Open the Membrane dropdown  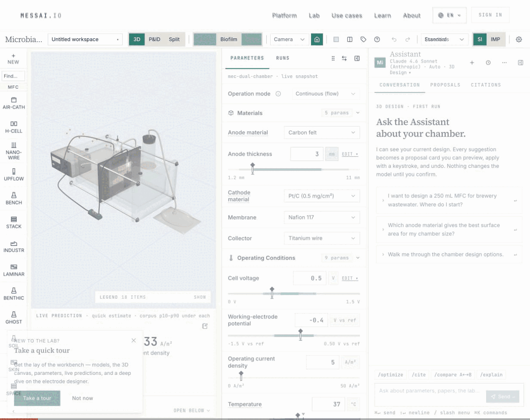(x=322, y=217)
